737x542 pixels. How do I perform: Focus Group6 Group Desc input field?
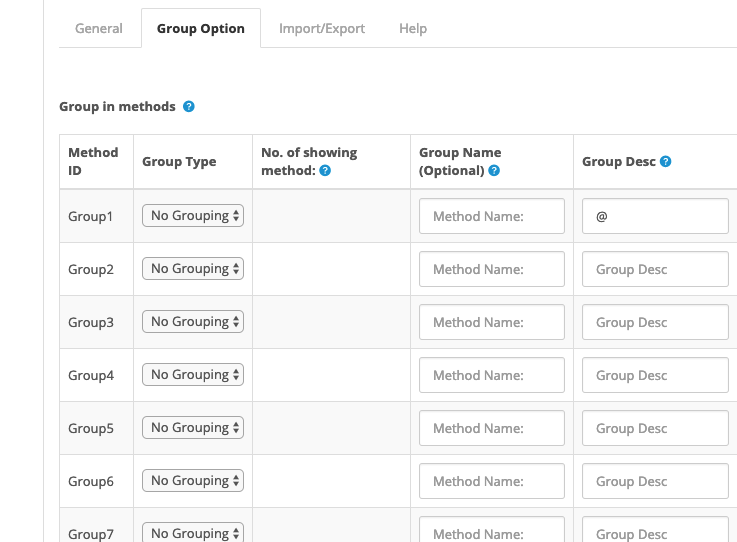pyautogui.click(x=655, y=481)
